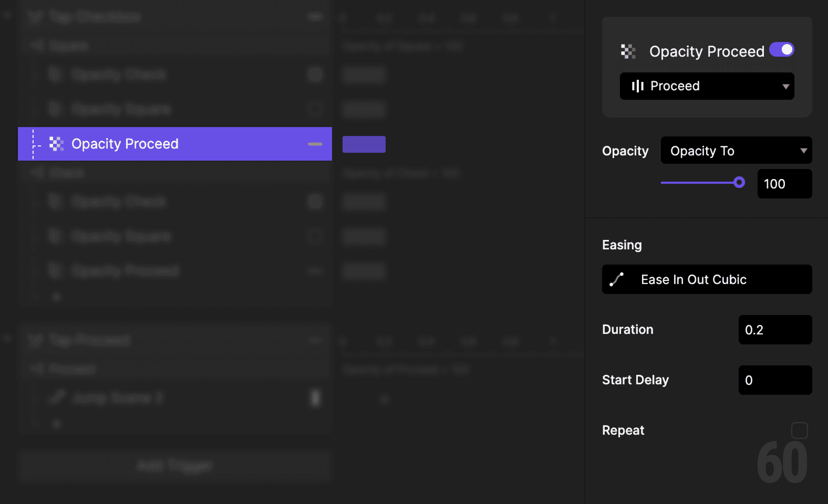Disable the Opacity Proceed toggle switch
Screen dimensions: 828x504
(x=782, y=49)
